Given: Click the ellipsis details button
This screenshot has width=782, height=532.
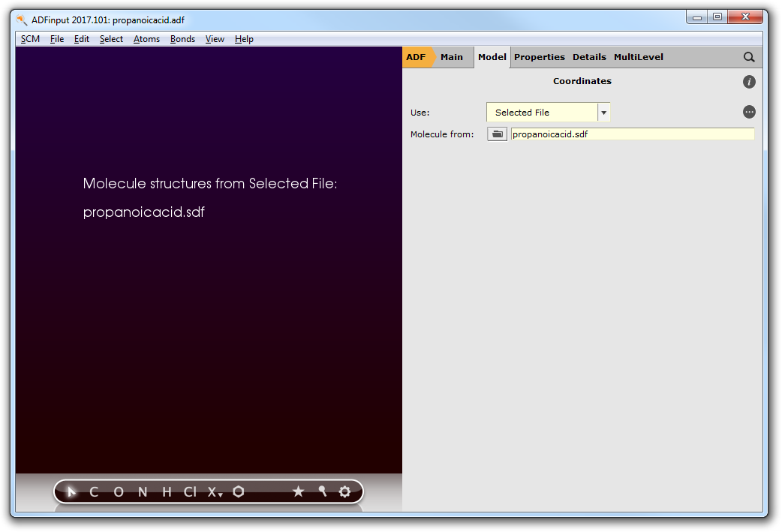Looking at the screenshot, I should point(748,113).
